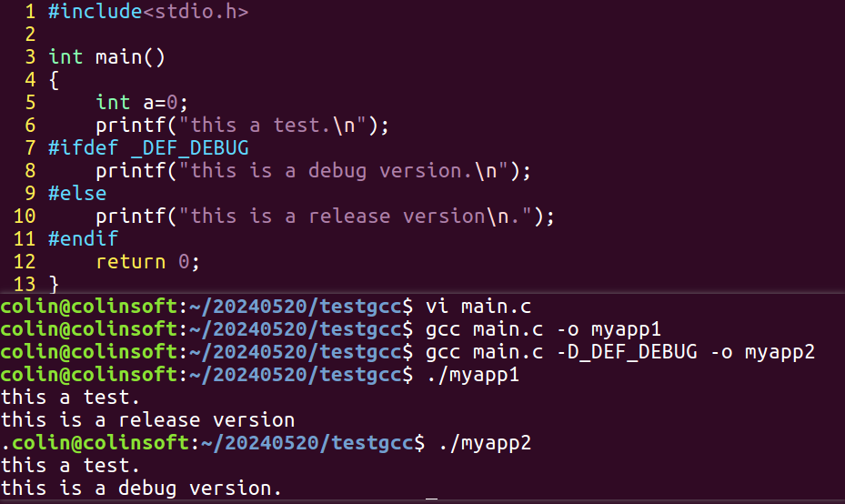Place cursor on int main() declaration
Screen dimensions: 845x504
point(106,57)
